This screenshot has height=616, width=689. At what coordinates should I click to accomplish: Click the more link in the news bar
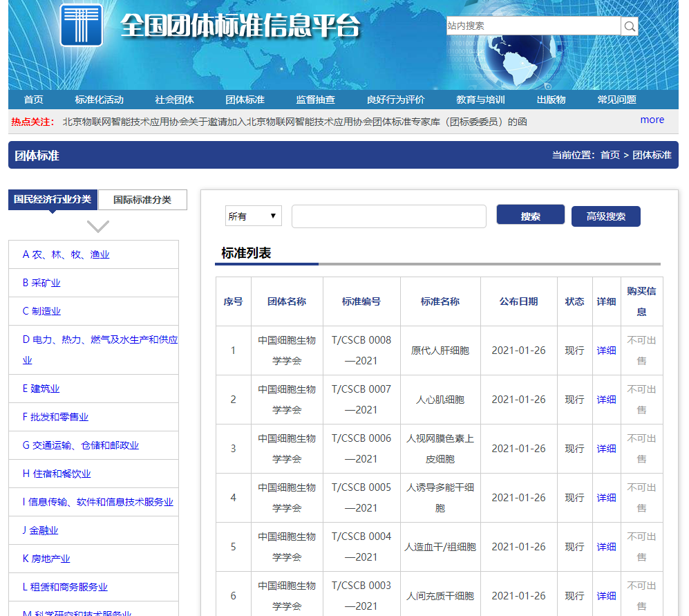click(x=652, y=119)
